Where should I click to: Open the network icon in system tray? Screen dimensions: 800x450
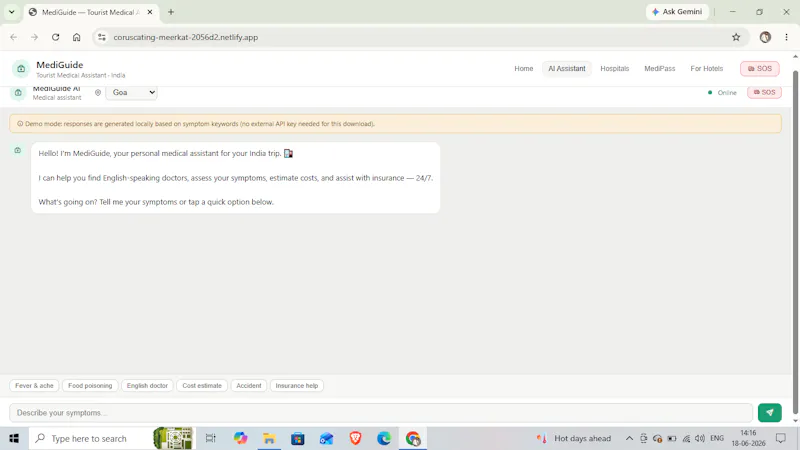[x=686, y=438]
